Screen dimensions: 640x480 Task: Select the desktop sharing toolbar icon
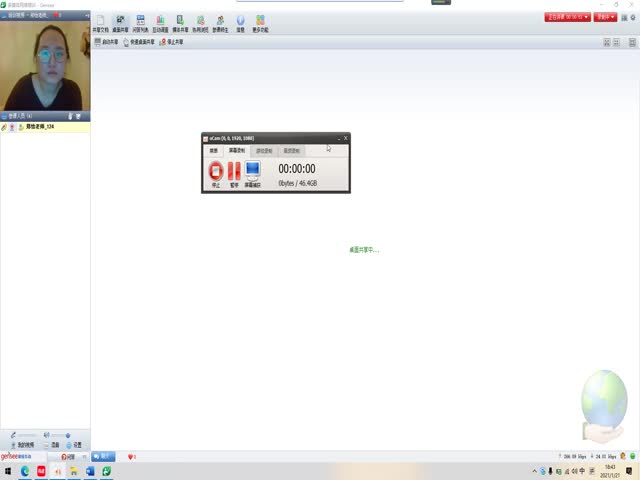[120, 23]
